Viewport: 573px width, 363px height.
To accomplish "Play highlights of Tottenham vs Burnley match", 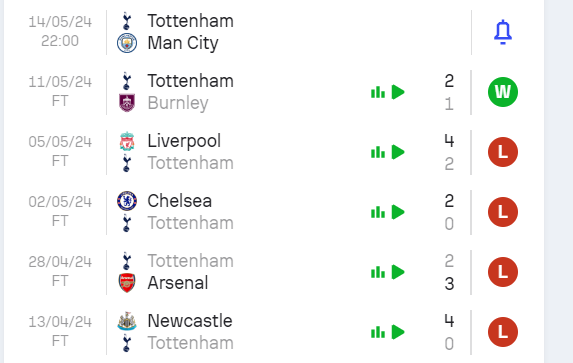I will coord(398,92).
